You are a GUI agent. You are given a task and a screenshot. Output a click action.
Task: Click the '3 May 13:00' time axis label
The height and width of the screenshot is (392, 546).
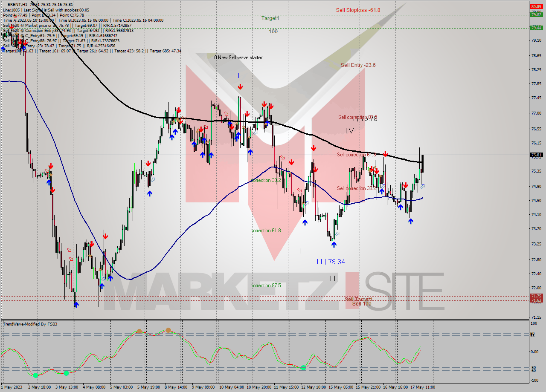[66, 387]
